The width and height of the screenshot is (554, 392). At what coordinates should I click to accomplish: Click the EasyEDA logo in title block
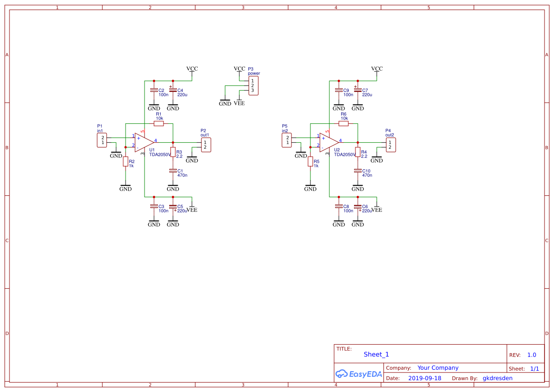click(358, 374)
